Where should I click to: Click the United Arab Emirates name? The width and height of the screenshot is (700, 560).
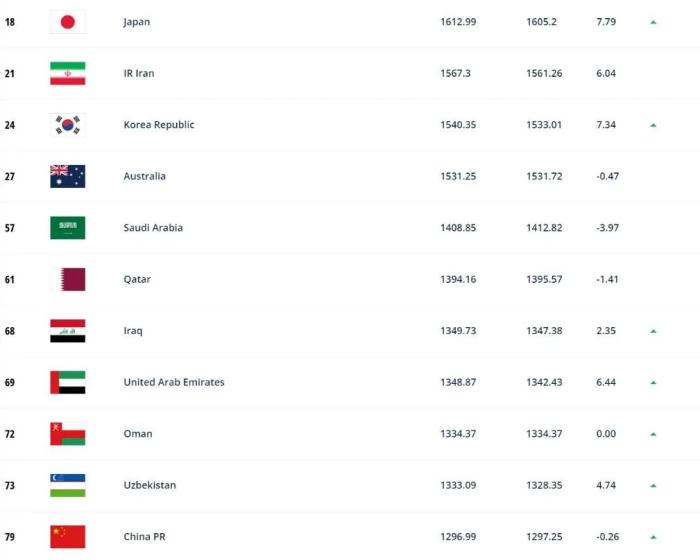point(173,382)
